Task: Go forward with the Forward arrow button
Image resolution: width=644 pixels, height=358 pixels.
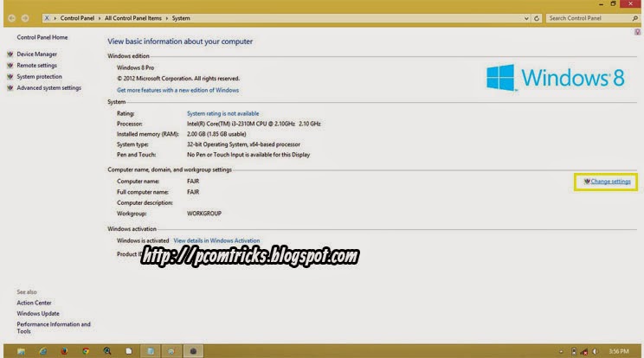Action: 25,18
